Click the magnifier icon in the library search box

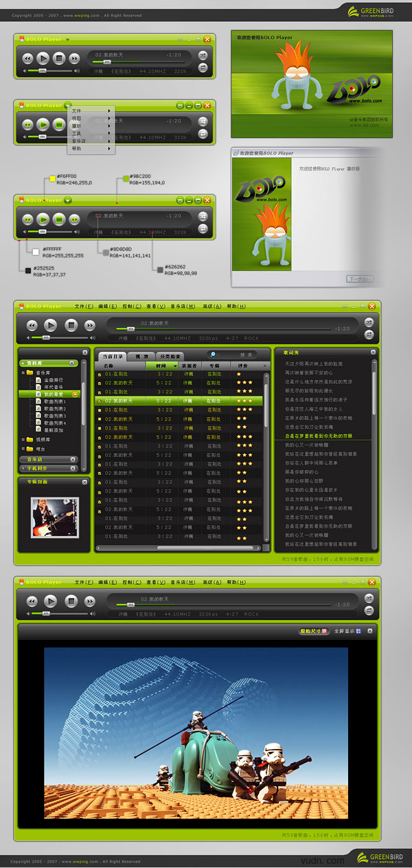click(x=214, y=355)
